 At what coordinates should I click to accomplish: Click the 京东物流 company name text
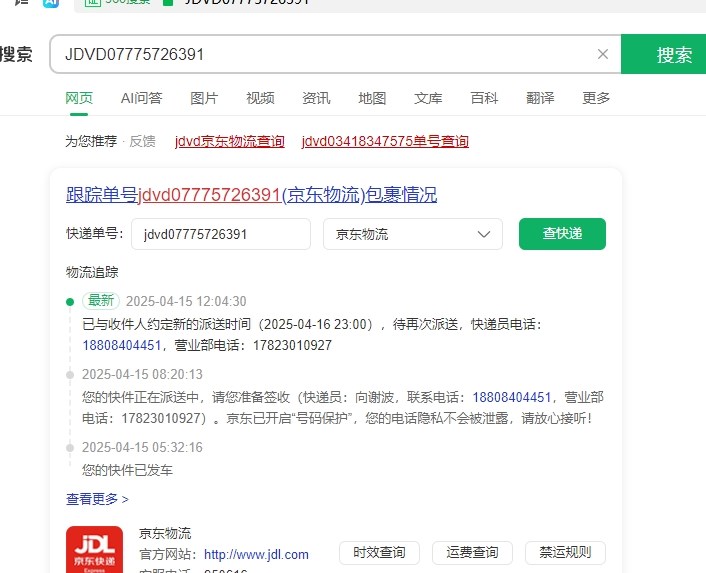coord(165,533)
